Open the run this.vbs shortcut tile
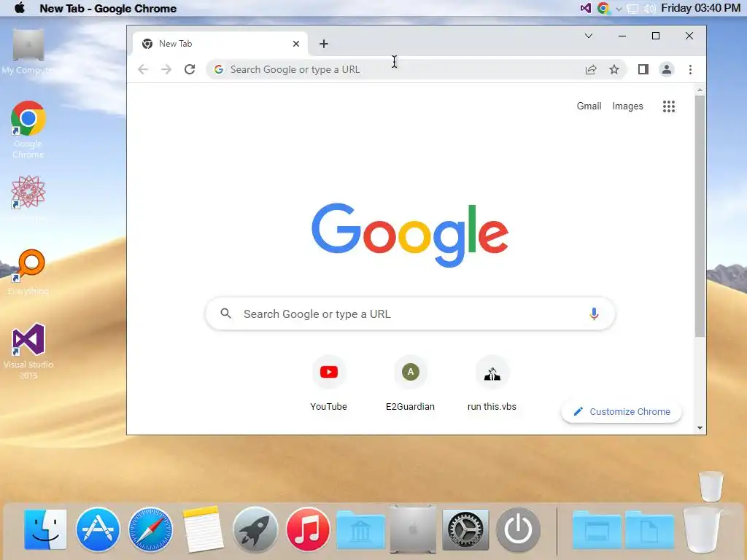This screenshot has height=560, width=747. point(492,384)
